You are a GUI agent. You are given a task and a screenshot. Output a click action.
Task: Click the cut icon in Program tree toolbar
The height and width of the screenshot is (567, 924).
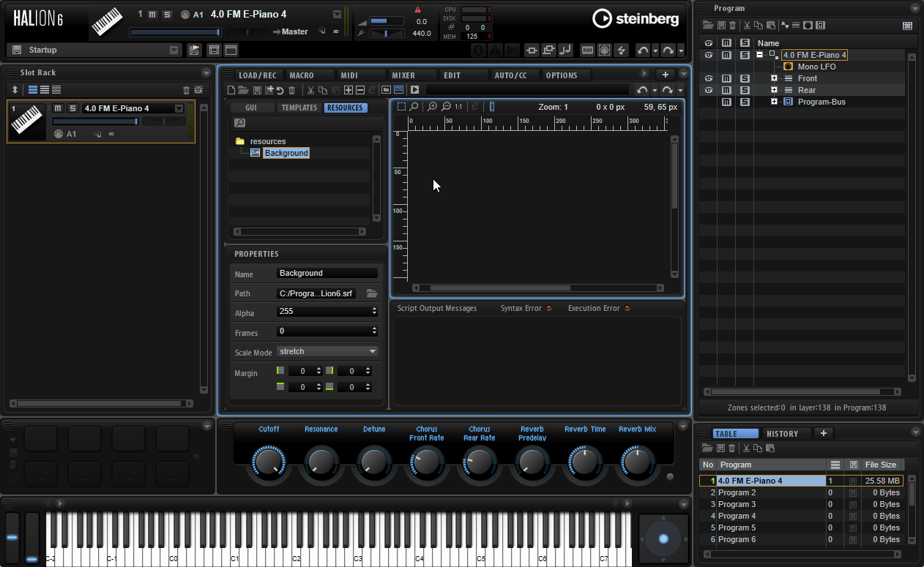[x=746, y=25]
